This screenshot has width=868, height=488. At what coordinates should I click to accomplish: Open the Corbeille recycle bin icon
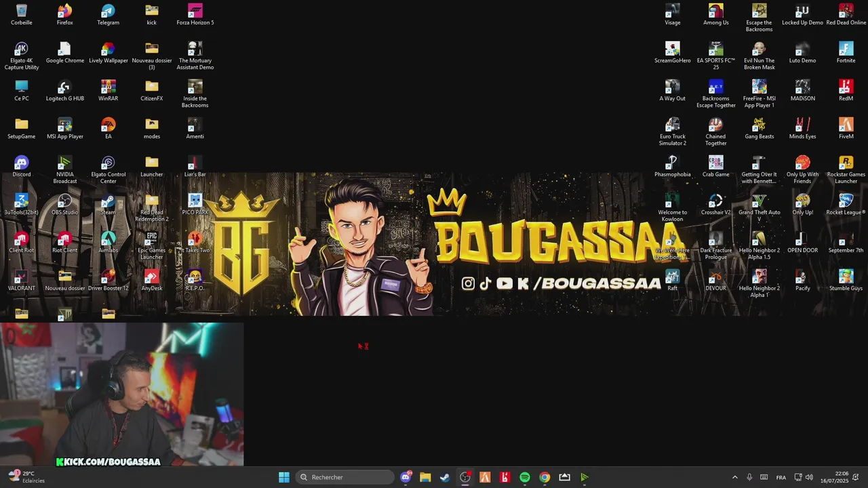(x=22, y=15)
